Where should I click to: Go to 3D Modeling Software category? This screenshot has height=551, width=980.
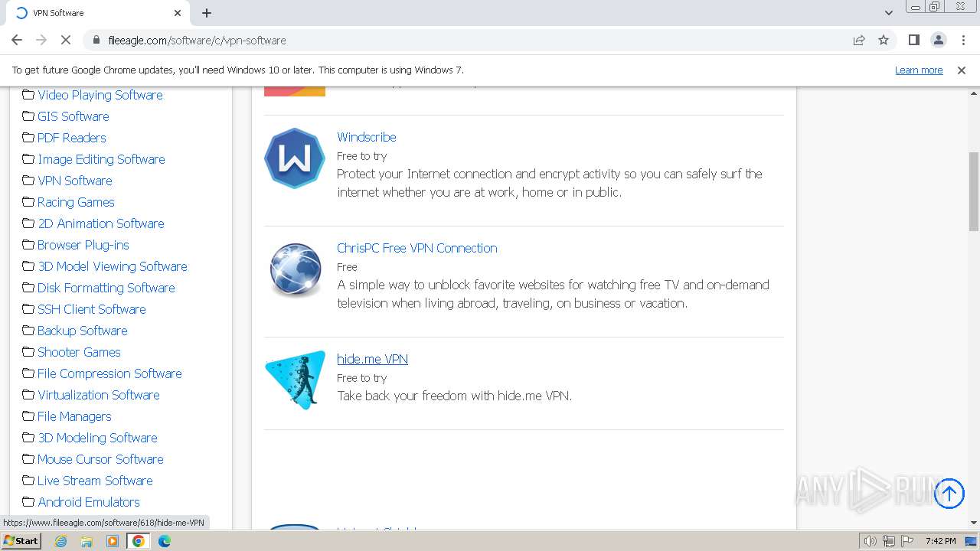[x=97, y=438]
